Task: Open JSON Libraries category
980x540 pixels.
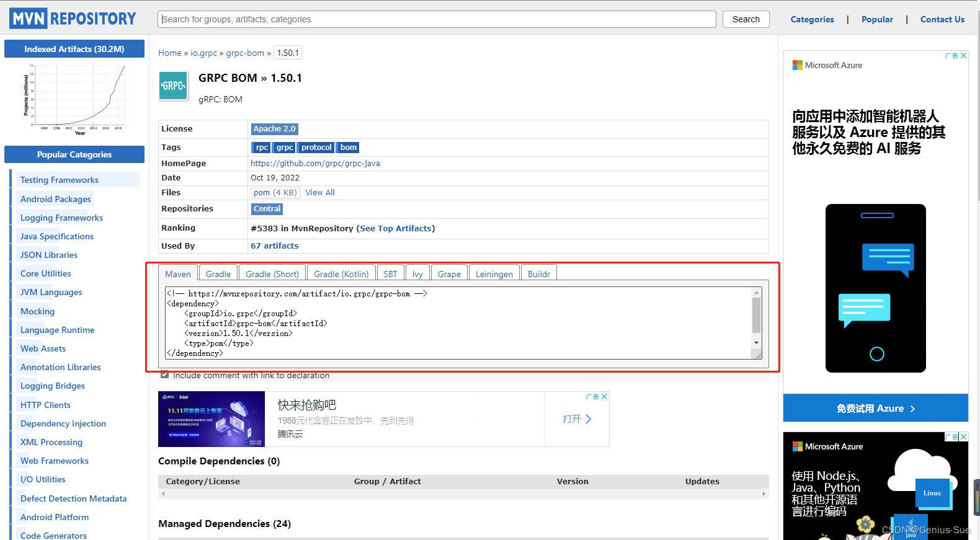Action: [x=49, y=255]
